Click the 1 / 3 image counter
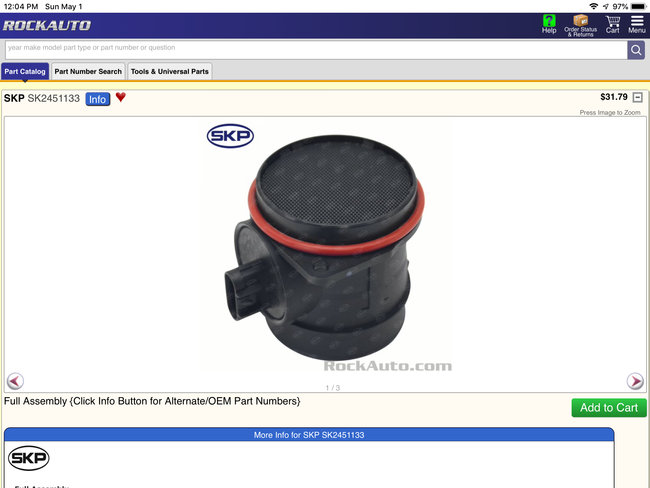 pyautogui.click(x=332, y=388)
